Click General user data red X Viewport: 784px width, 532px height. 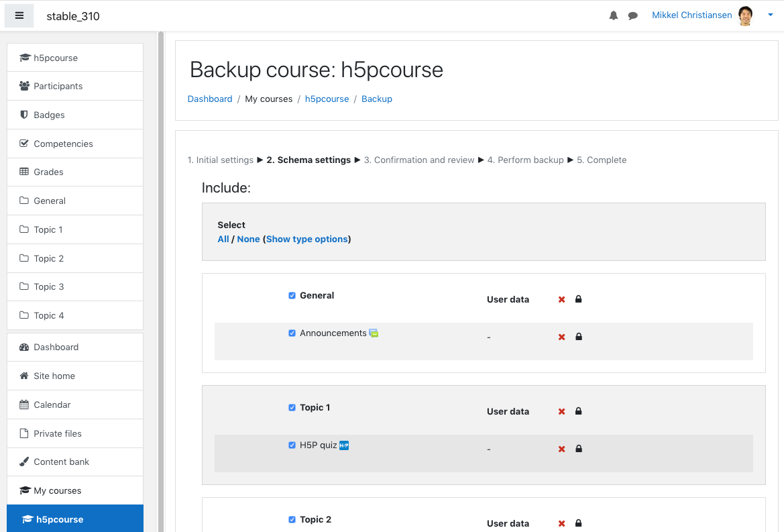coord(561,299)
